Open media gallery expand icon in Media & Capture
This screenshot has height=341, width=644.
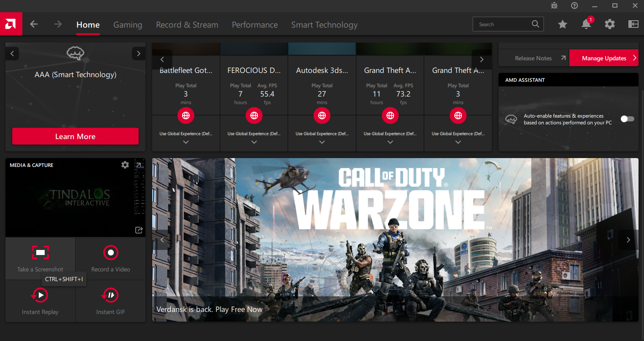[x=139, y=165]
